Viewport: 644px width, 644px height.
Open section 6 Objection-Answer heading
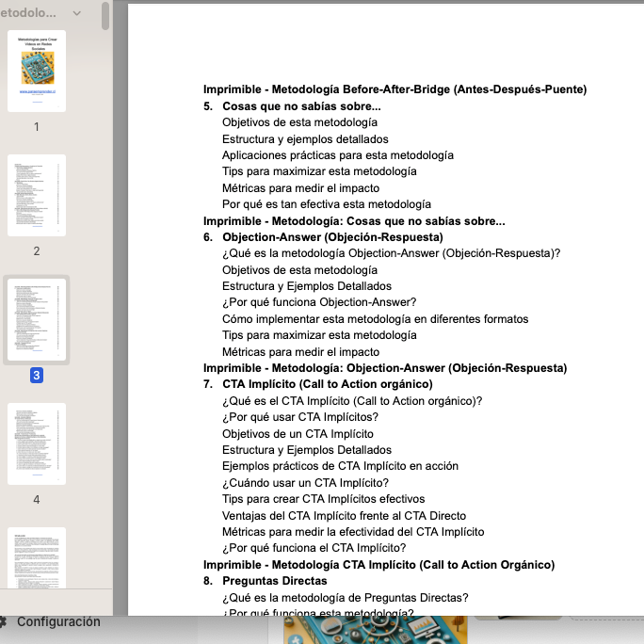(x=332, y=237)
